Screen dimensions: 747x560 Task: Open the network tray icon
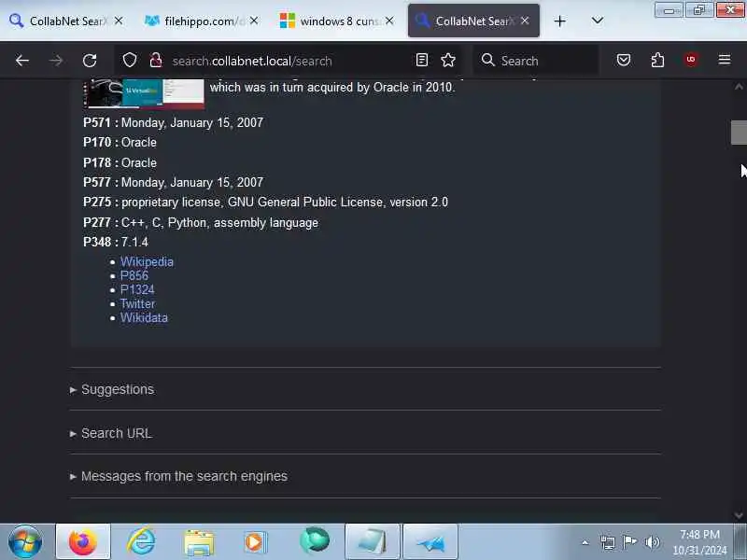tap(608, 542)
